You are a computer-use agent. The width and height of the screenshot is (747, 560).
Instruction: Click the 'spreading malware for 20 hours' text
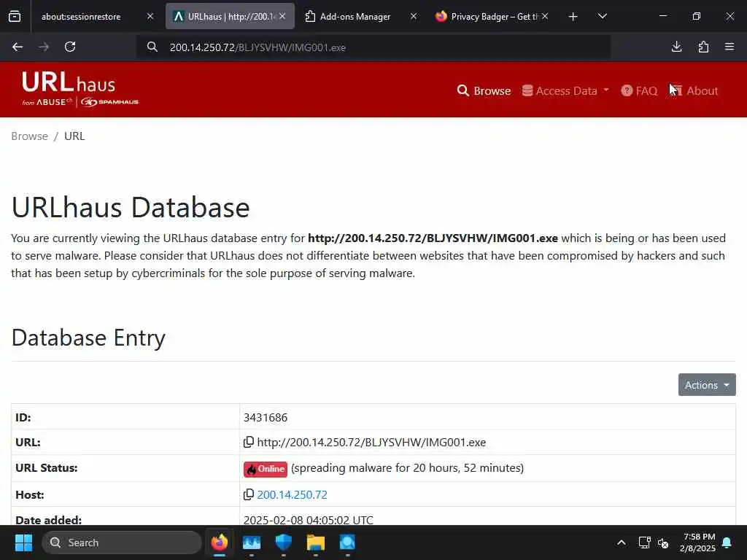coord(407,468)
